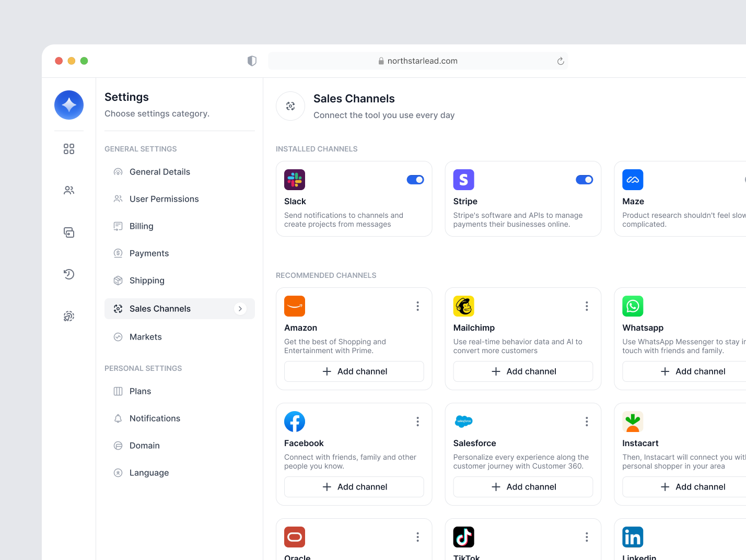Click the Salesforce logo icon

[464, 422]
